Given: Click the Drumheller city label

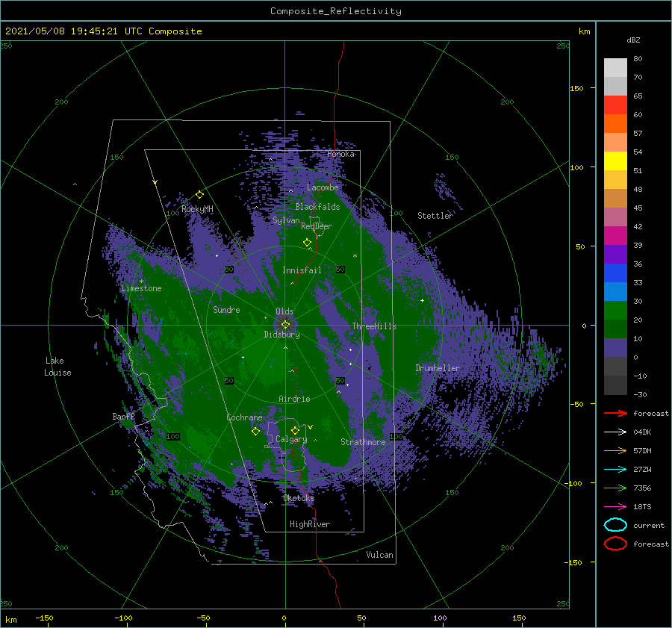Looking at the screenshot, I should click(x=438, y=368).
